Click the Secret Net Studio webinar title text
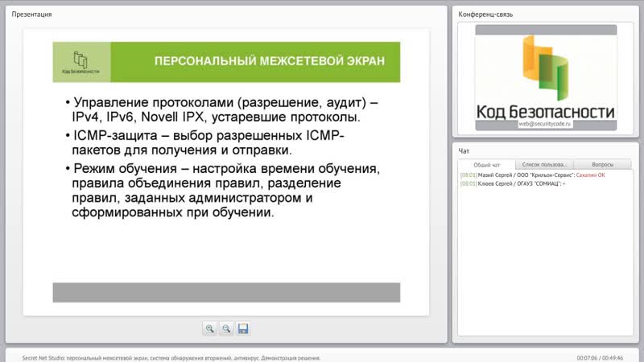Image resolution: width=644 pixels, height=362 pixels. [x=171, y=358]
